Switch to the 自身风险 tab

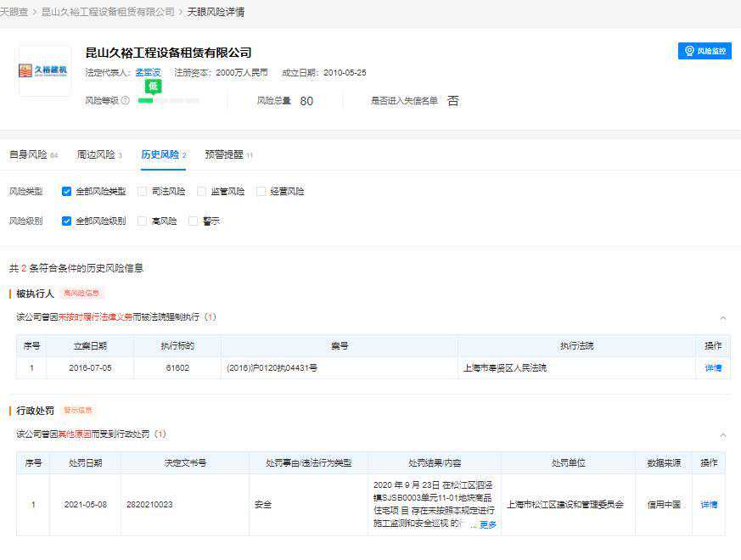[x=28, y=155]
